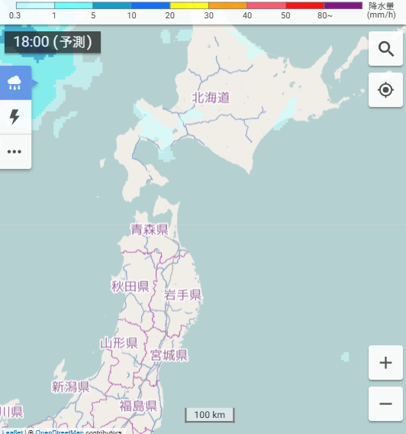The image size is (406, 434).
Task: Click the red 50-80 legend swatch
Action: click(x=305, y=5)
